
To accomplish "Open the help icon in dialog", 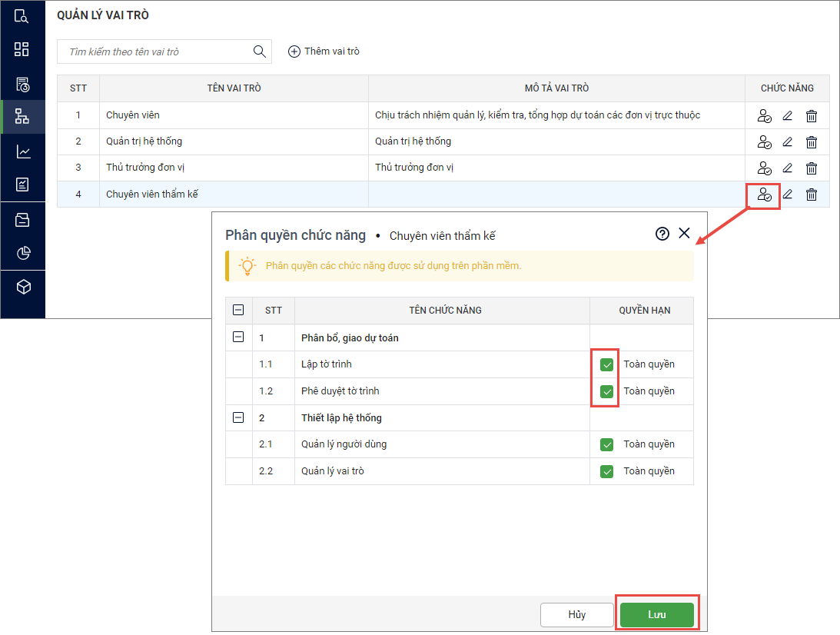I will tap(662, 234).
